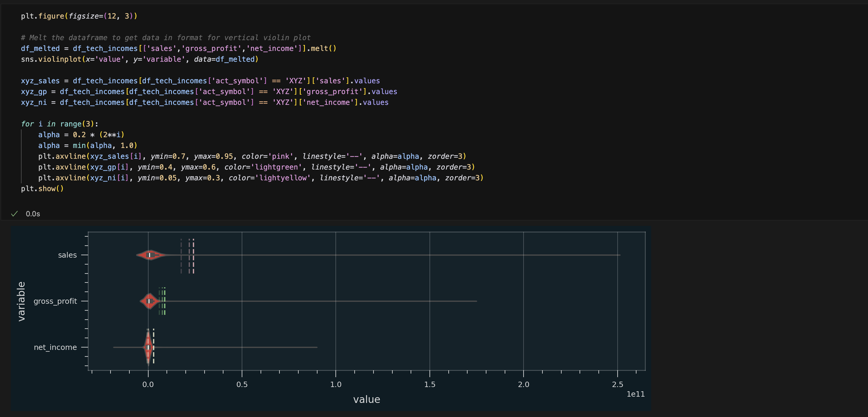Click the gross_profit violin shape
The width and height of the screenshot is (868, 417).
coord(149,301)
